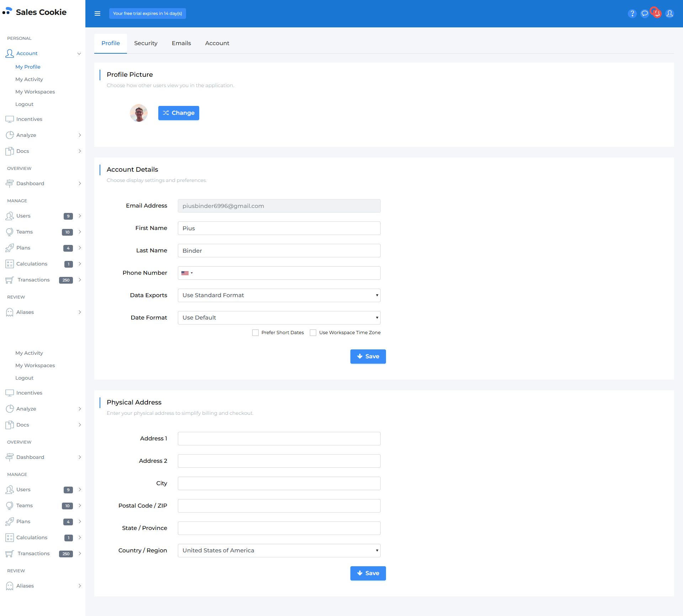Viewport: 683px width, 616px height.
Task: Click the help question mark icon
Action: coord(632,14)
